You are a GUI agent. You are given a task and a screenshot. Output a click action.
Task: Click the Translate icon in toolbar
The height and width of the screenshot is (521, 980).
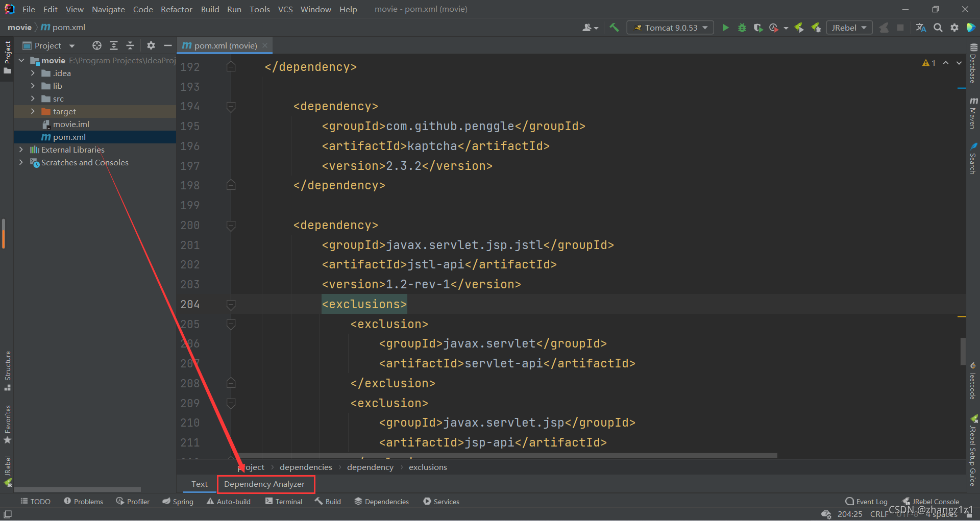921,28
